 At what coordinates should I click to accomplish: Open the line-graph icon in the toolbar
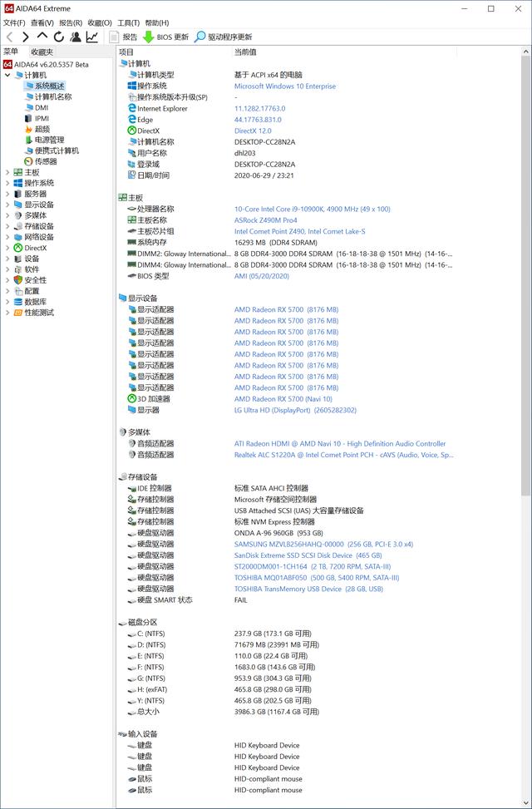(91, 37)
